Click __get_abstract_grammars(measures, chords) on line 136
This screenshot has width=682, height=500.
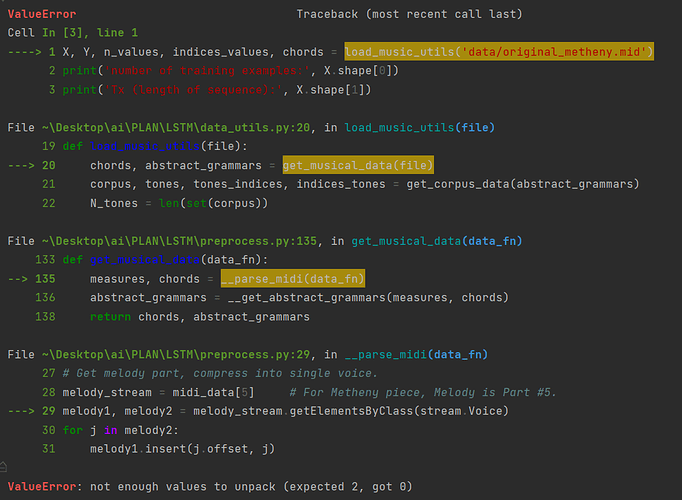point(368,297)
